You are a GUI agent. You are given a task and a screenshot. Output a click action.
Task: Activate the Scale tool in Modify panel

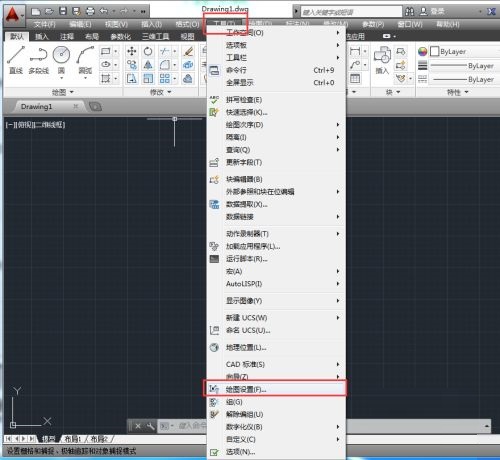coord(148,78)
